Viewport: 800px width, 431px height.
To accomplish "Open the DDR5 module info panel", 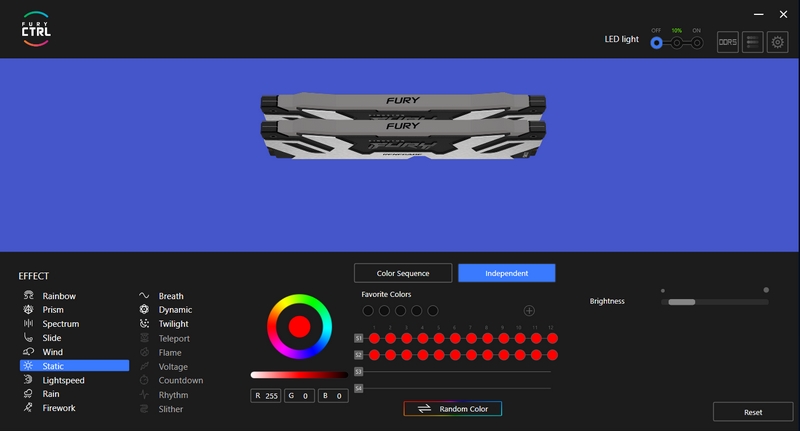I will pyautogui.click(x=728, y=42).
